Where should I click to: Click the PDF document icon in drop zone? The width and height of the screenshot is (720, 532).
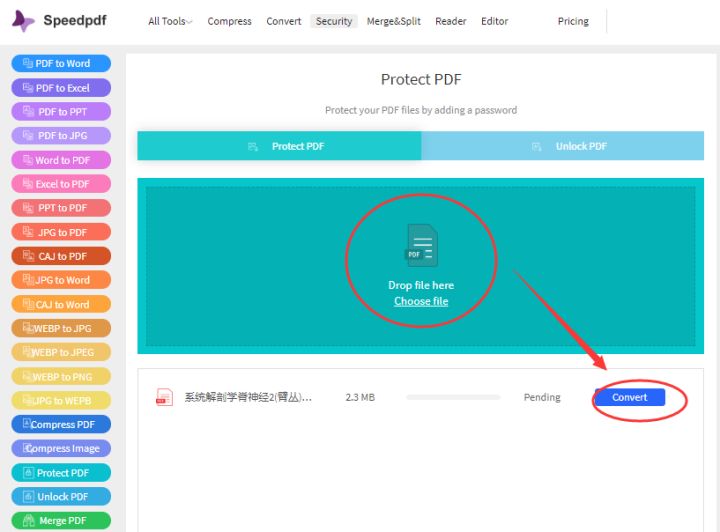[x=421, y=245]
